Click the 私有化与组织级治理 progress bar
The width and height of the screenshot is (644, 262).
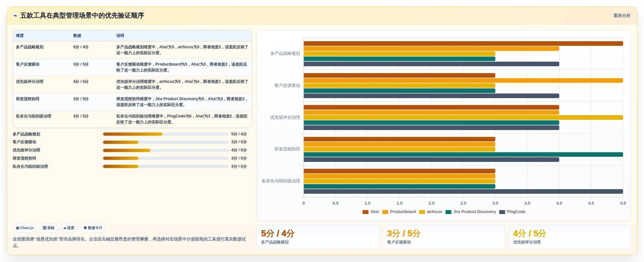166,166
